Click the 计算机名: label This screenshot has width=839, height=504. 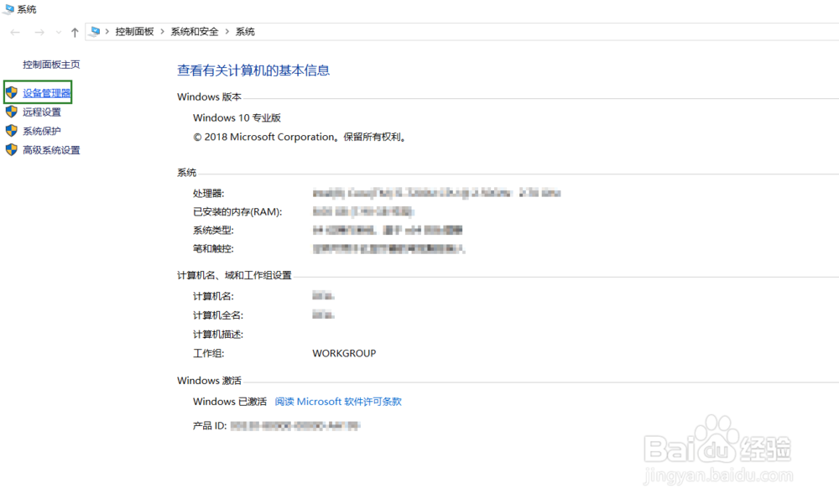click(x=213, y=296)
